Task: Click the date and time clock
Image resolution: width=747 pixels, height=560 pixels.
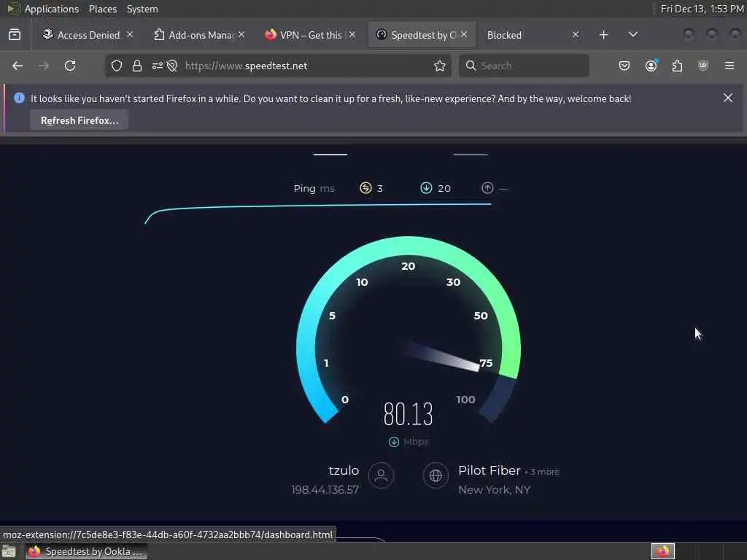Action: click(x=702, y=9)
